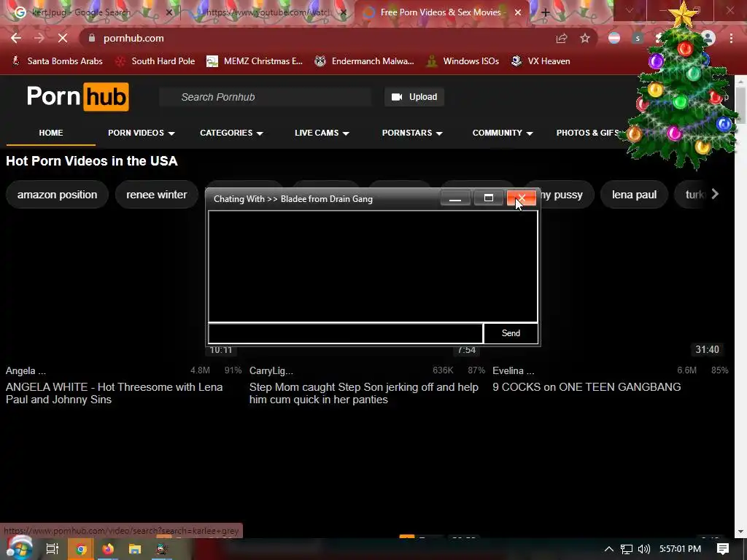
Task: Click the Chrome taskbar icon
Action: (x=81, y=549)
